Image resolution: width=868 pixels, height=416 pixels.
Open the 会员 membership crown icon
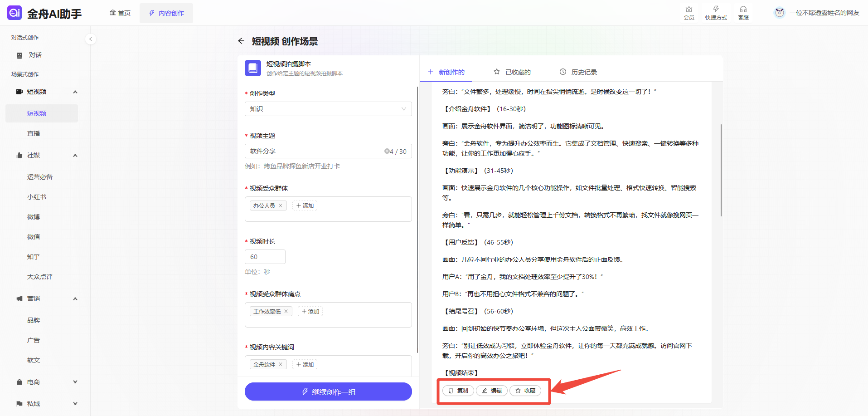pos(689,13)
